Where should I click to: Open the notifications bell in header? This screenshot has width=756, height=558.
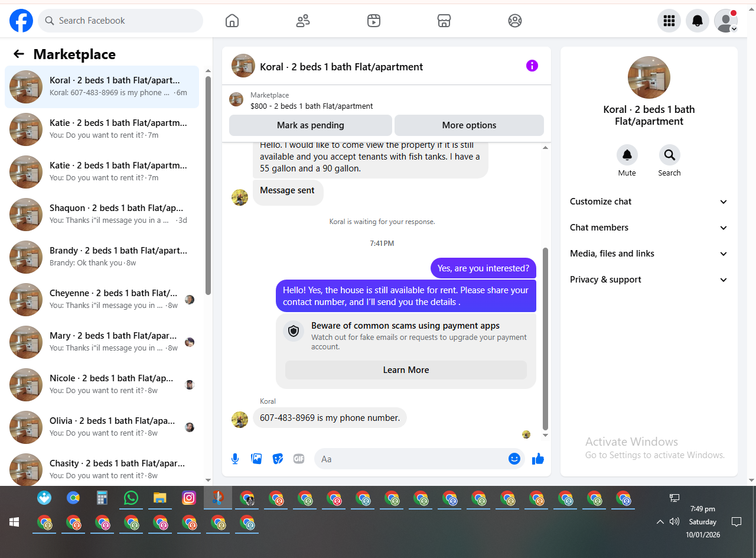pos(698,21)
